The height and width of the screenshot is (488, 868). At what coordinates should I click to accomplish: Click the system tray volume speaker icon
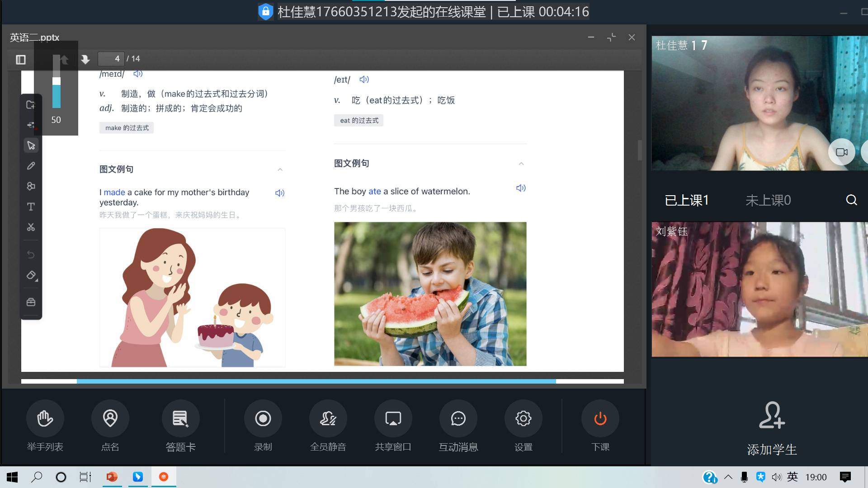pyautogui.click(x=776, y=477)
